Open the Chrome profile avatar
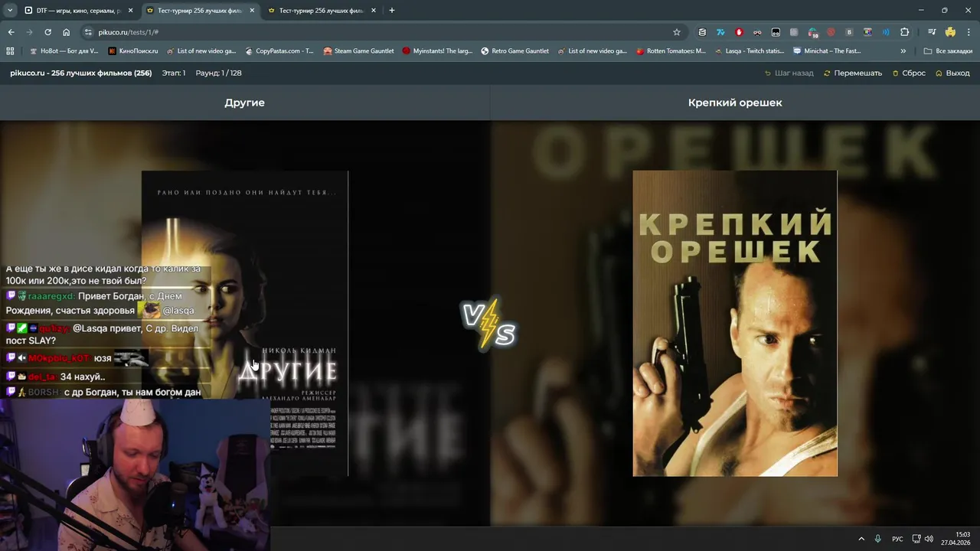Image resolution: width=980 pixels, height=551 pixels. tap(950, 32)
